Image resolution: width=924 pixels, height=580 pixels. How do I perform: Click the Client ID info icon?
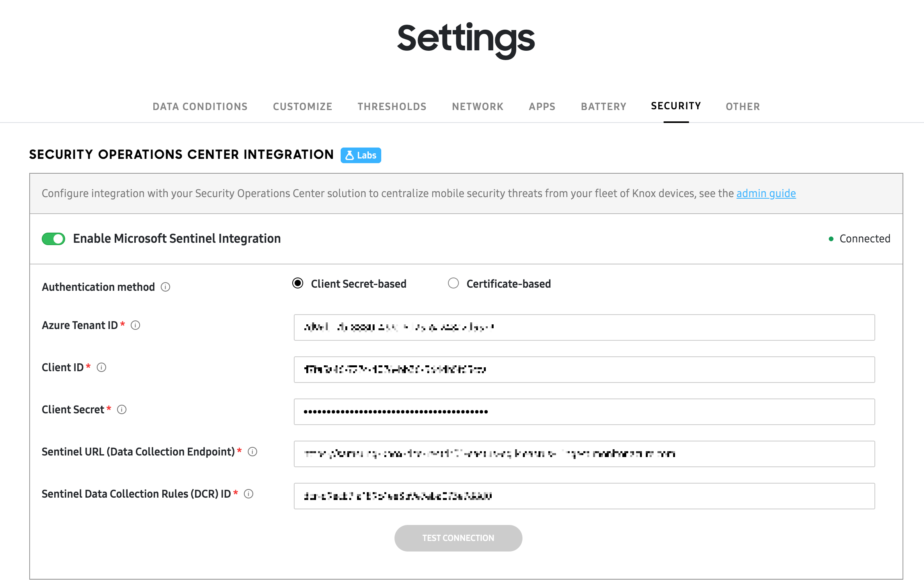(x=101, y=368)
